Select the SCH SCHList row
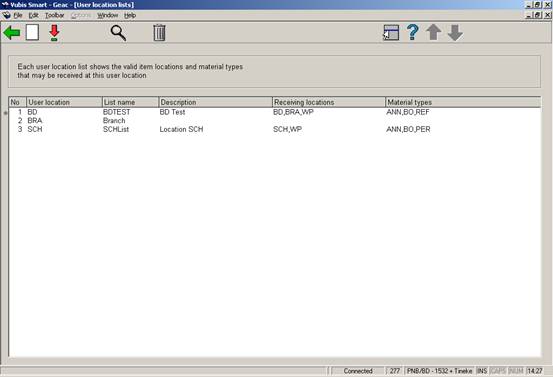553x377 pixels. click(x=275, y=129)
